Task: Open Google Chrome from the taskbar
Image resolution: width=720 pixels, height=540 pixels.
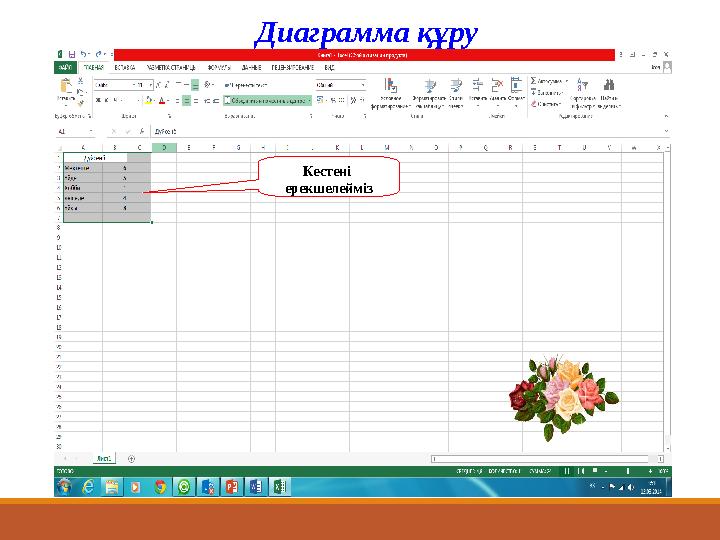Action: click(159, 487)
